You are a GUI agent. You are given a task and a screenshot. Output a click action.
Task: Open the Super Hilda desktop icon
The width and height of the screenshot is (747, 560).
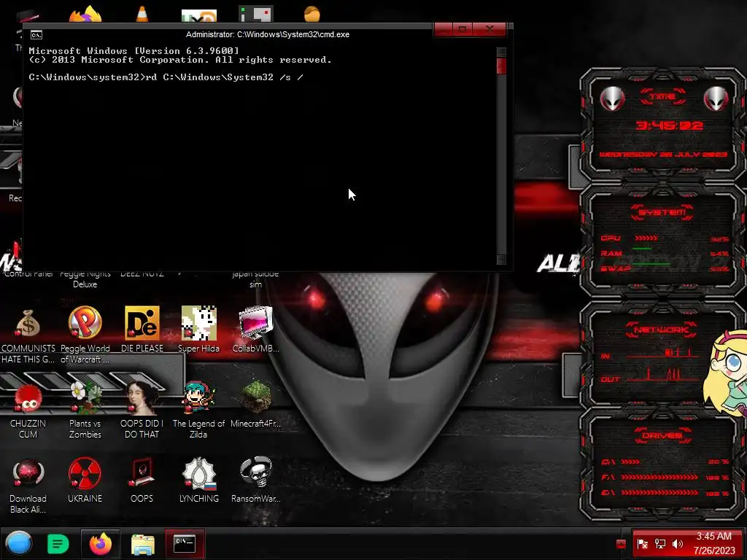point(198,330)
